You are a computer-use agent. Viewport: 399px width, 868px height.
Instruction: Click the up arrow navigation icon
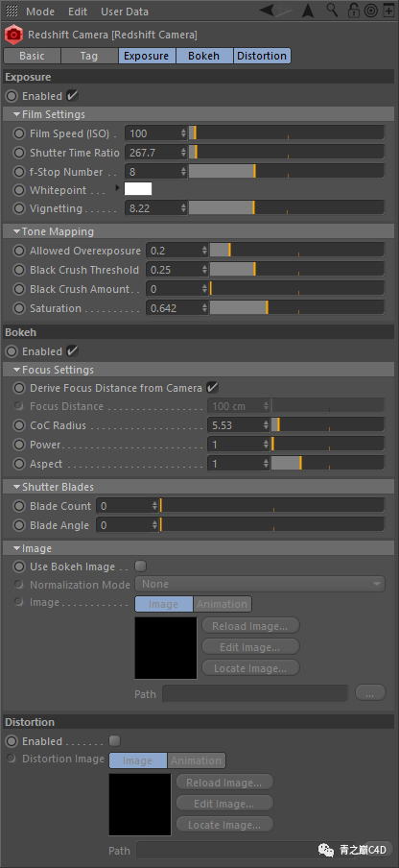click(x=309, y=10)
